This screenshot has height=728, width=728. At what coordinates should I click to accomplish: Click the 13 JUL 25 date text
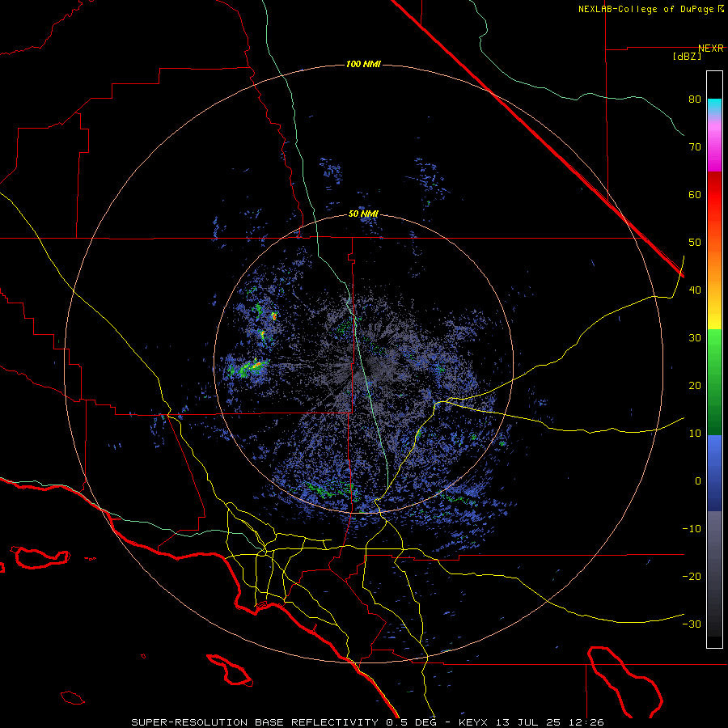(528, 722)
